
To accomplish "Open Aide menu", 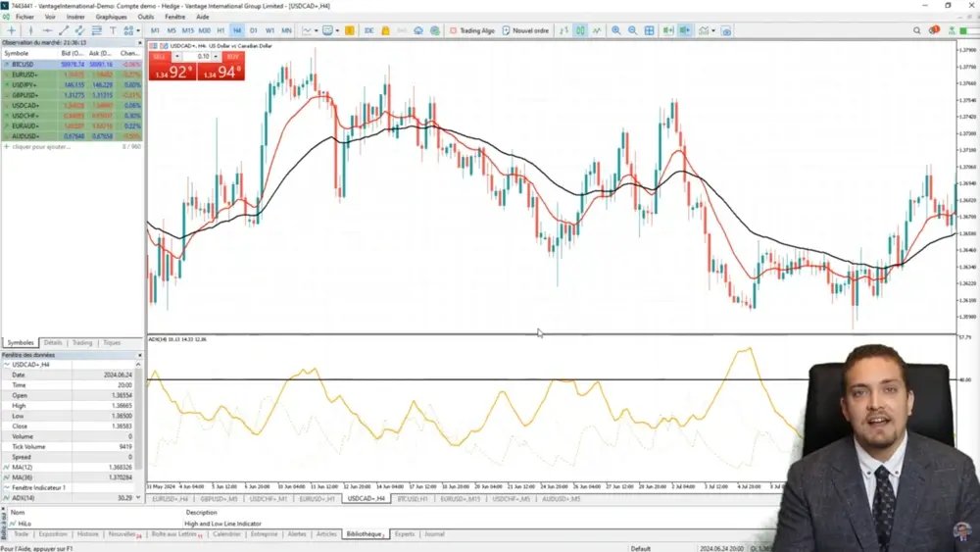I will point(203,17).
